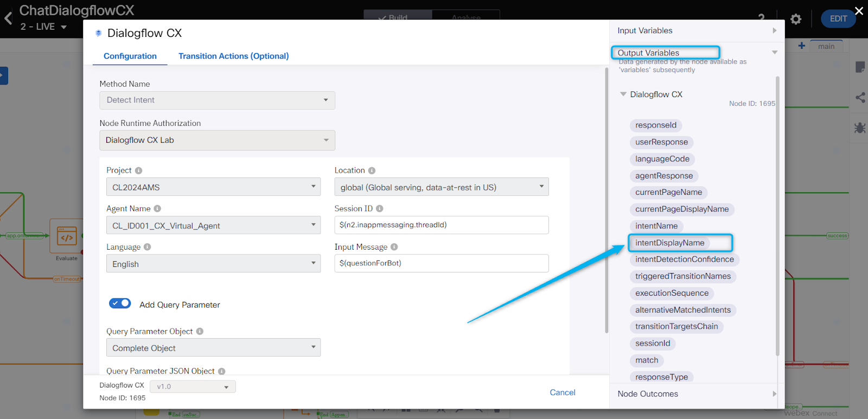
Task: Select the currentPageDisplayName variable chip
Action: (682, 210)
